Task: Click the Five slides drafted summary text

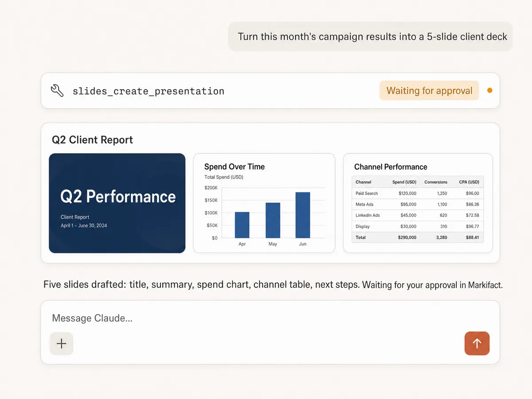Action: 273,285
